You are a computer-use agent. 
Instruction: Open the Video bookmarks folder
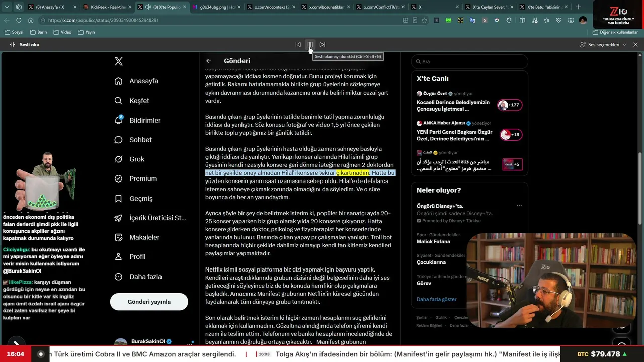(x=62, y=32)
